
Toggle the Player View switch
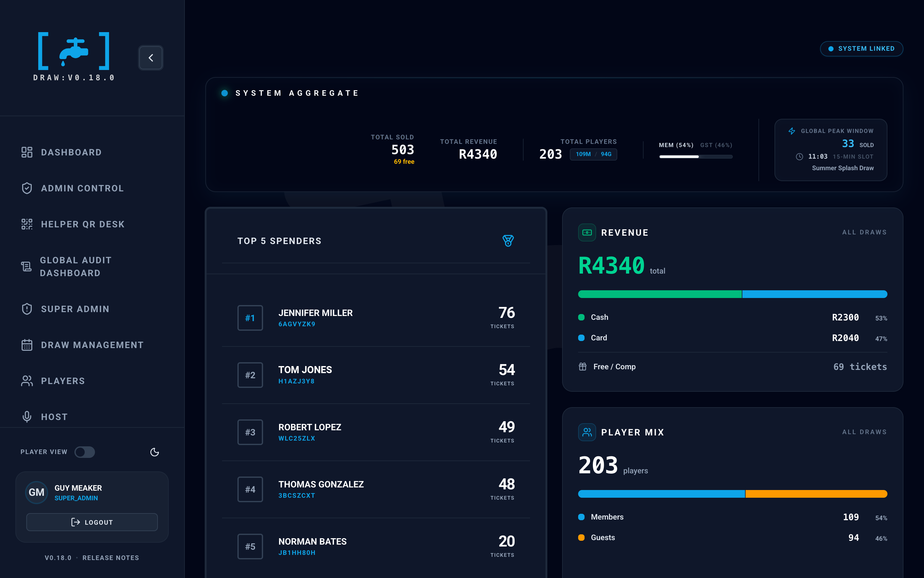(x=85, y=452)
